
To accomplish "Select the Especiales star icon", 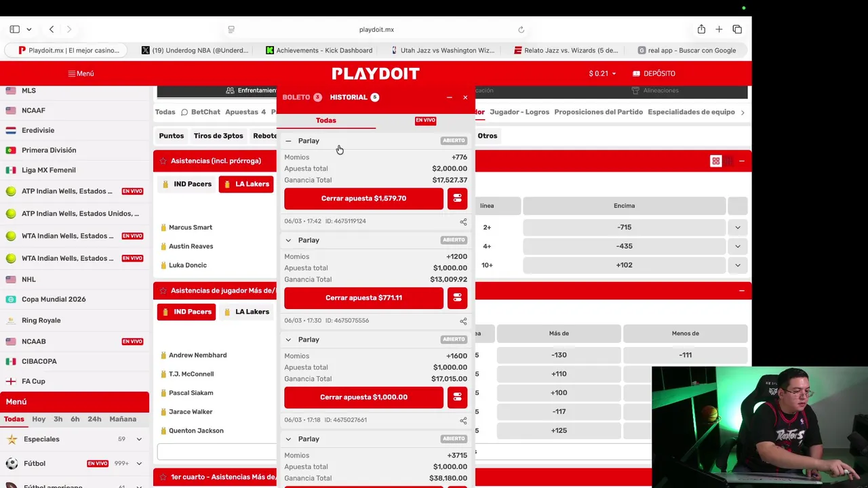I will [12, 439].
